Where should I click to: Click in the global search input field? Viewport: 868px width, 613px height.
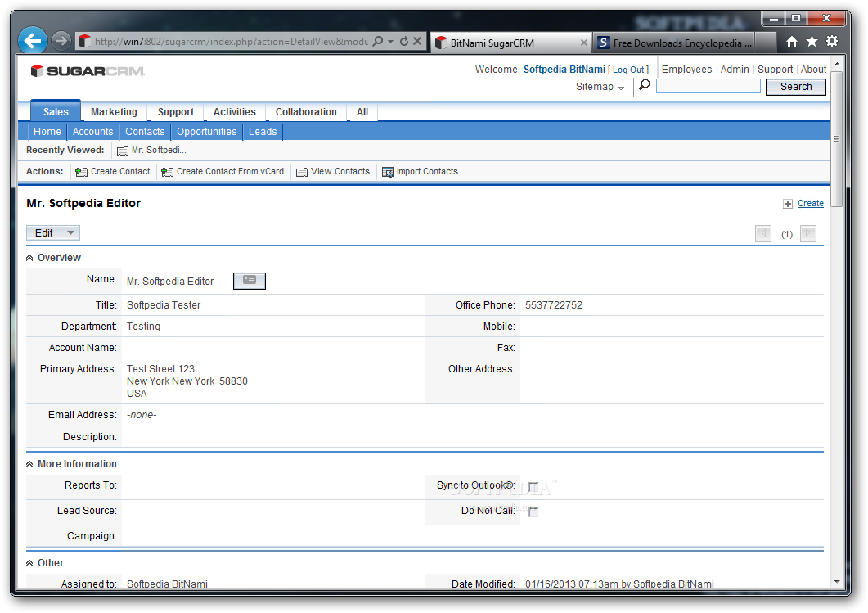click(708, 87)
